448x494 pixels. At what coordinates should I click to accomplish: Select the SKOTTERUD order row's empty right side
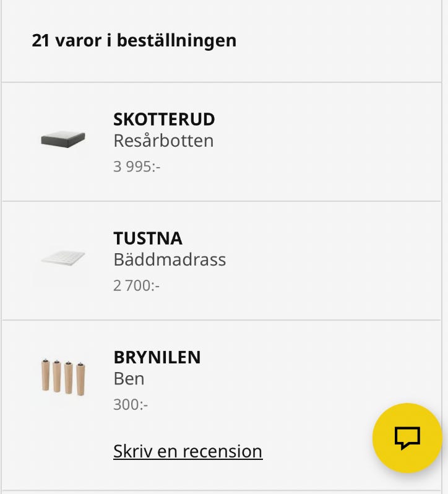(347, 142)
